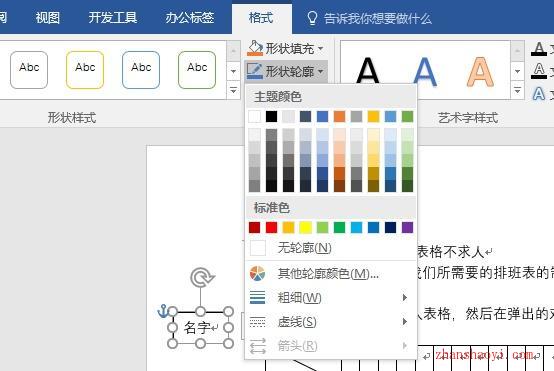Pick light green standard color swatch
The height and width of the screenshot is (371, 554).
point(322,227)
